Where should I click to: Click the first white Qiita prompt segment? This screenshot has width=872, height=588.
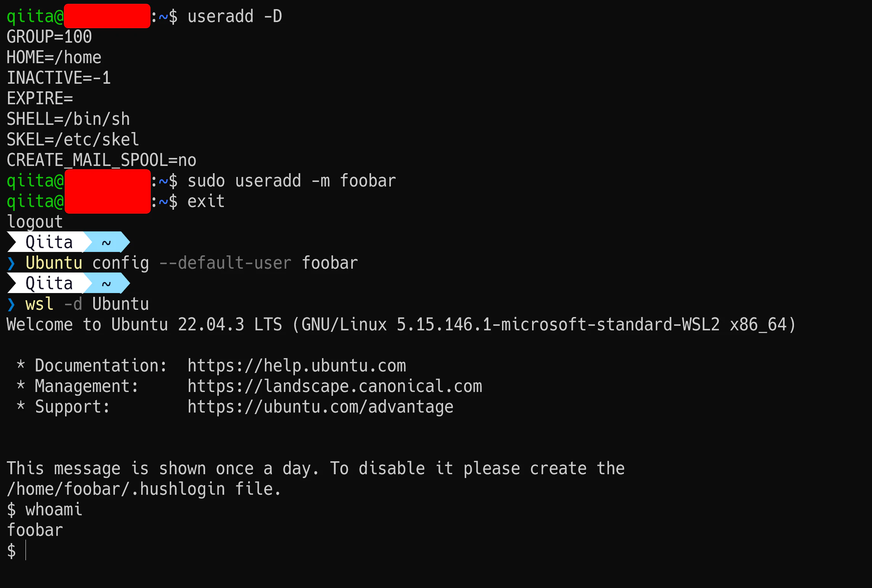coord(49,242)
